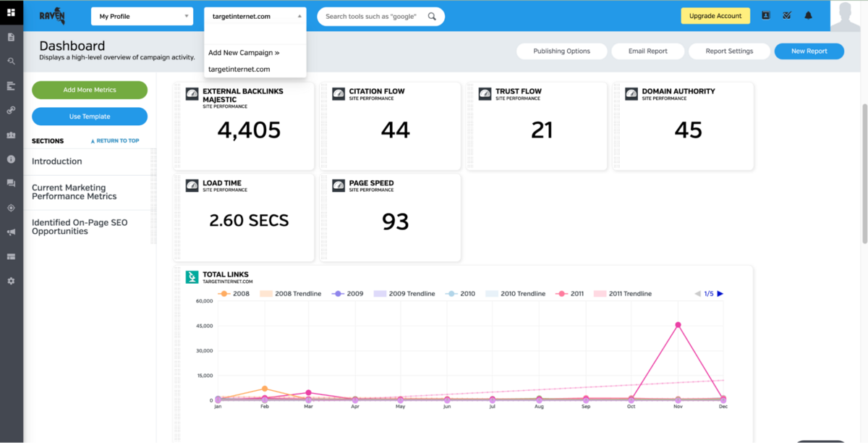Click the gauge icon on Page Speed card
This screenshot has width=868, height=443.
click(339, 186)
